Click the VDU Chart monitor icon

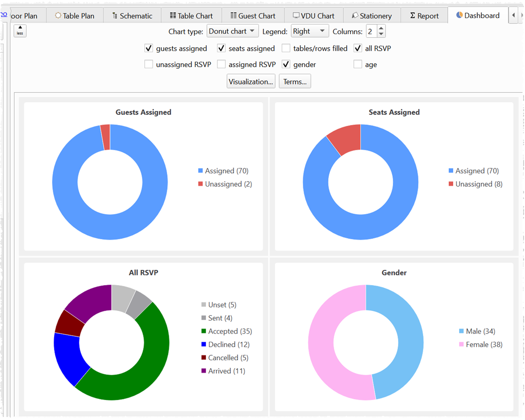(296, 16)
